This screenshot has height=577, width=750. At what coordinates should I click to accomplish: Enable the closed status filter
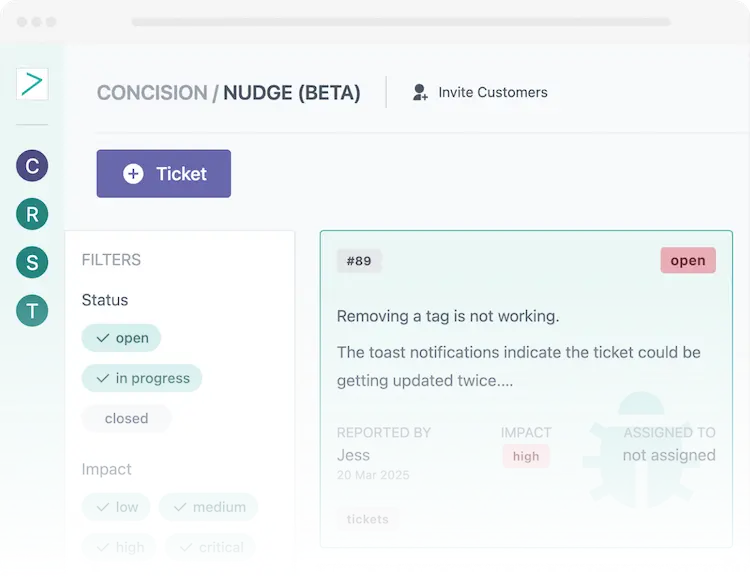(126, 418)
